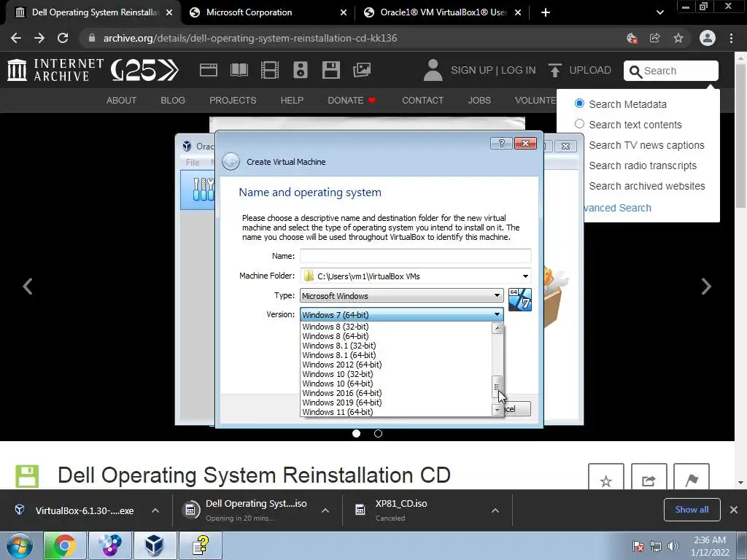Open the Audio speaker icon
The height and width of the screenshot is (560, 747).
tap(300, 70)
